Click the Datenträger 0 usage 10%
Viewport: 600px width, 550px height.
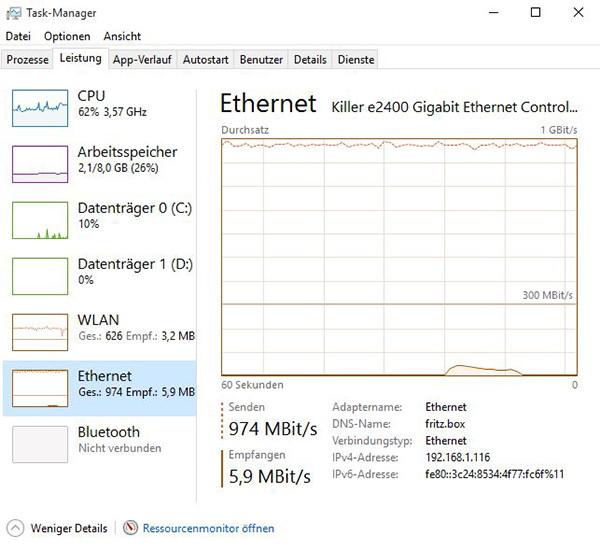click(88, 224)
